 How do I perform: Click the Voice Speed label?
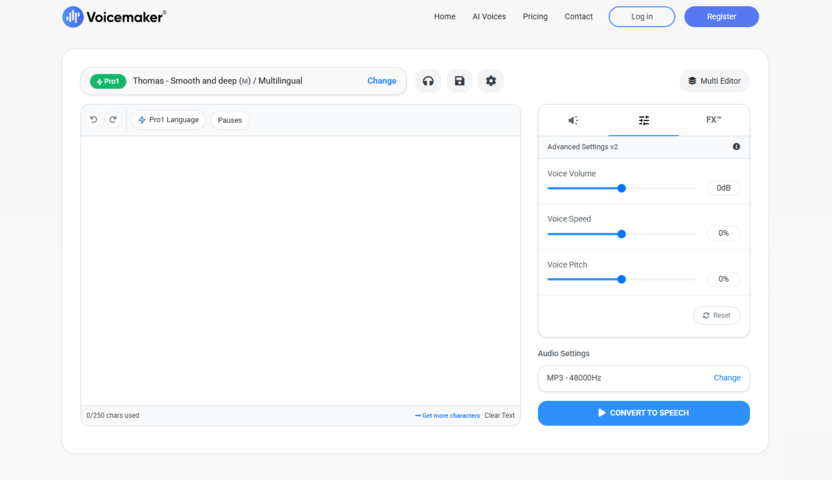pos(569,219)
